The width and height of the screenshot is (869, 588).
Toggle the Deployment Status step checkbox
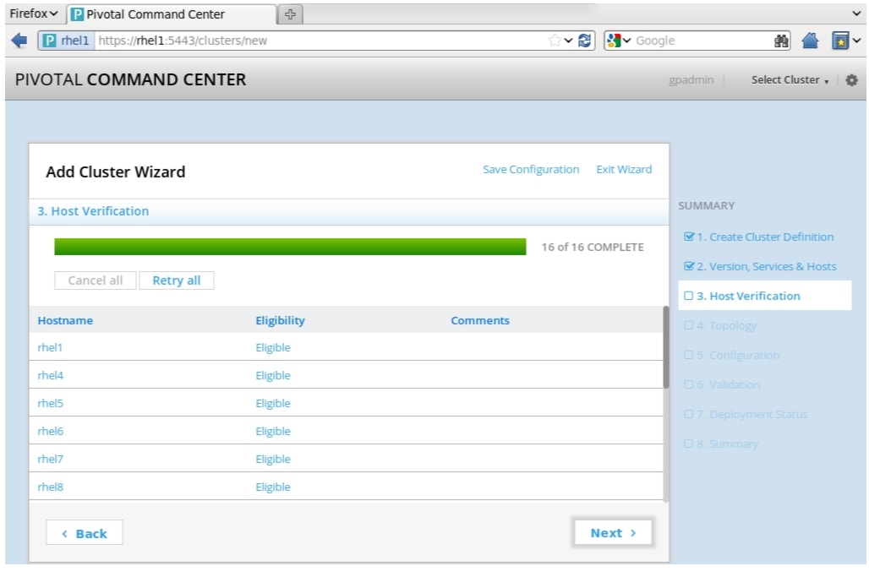tap(688, 414)
